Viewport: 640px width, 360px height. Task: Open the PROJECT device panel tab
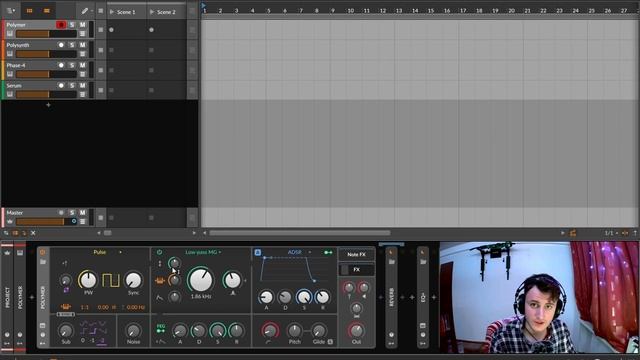[x=7, y=297]
